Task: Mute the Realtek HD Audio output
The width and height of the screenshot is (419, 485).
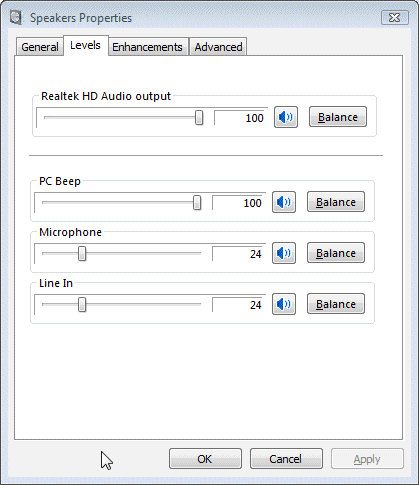Action: 286,117
